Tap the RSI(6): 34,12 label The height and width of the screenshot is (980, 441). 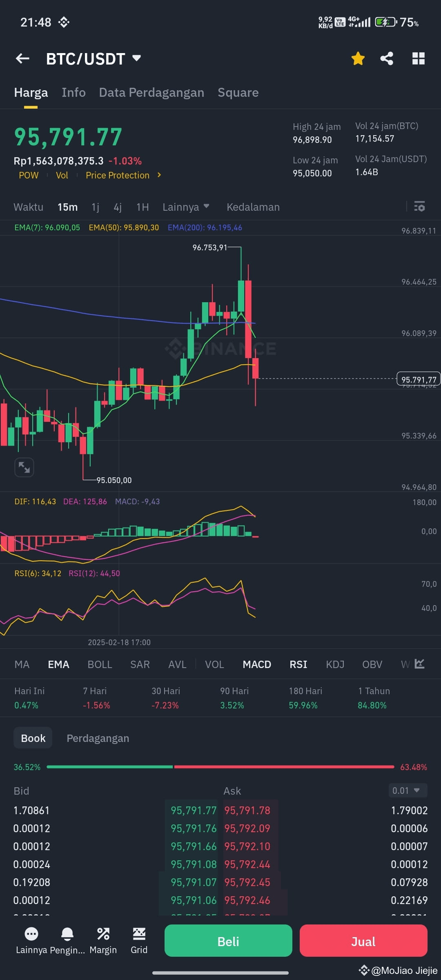(x=38, y=573)
